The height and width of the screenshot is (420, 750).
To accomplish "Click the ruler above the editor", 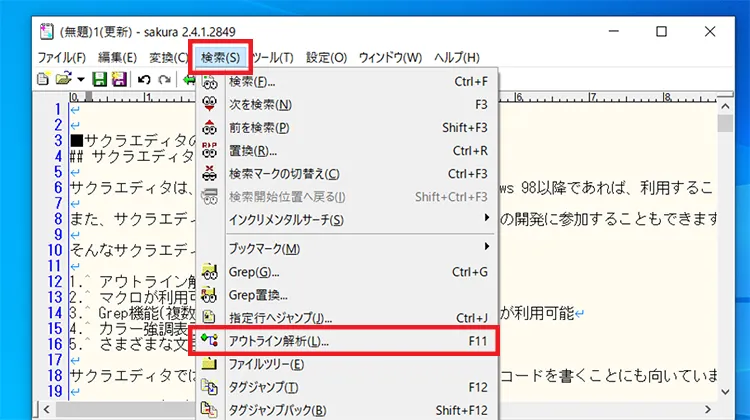I will pyautogui.click(x=392, y=97).
